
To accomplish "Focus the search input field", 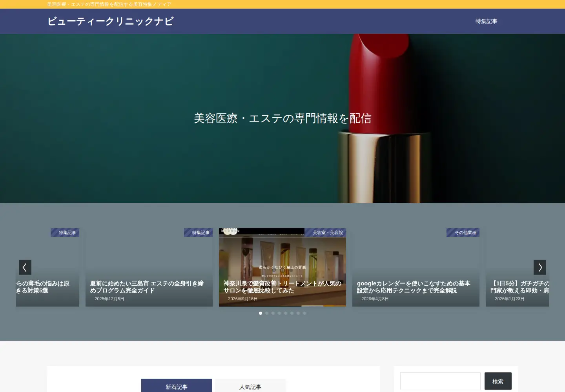I will click(440, 381).
